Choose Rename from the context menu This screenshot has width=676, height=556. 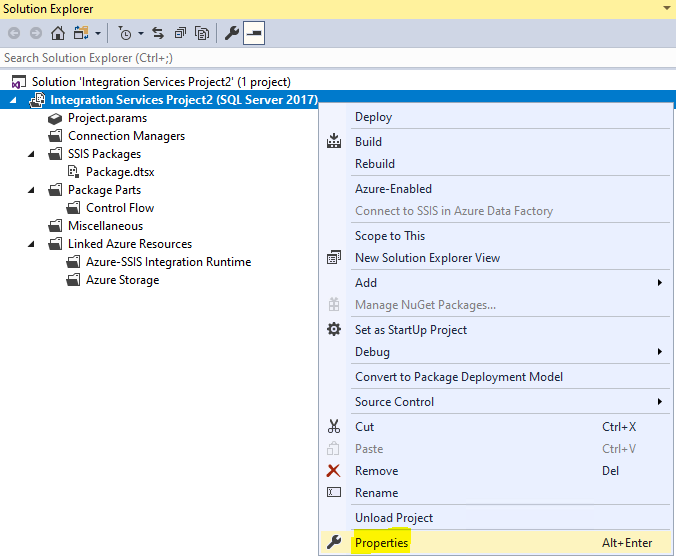point(494,493)
